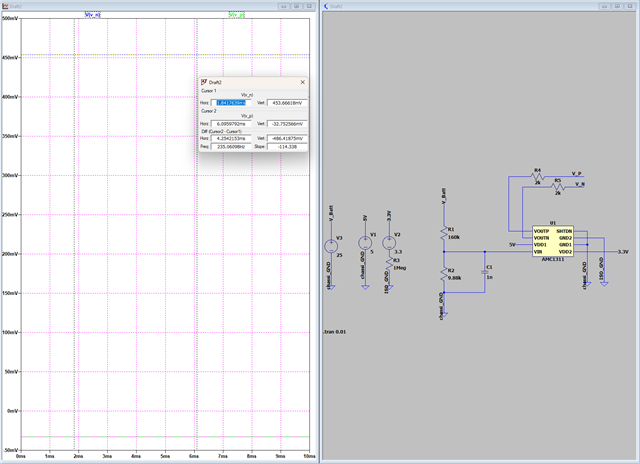Click the SHTDN pin on AMC1311

(x=564, y=231)
